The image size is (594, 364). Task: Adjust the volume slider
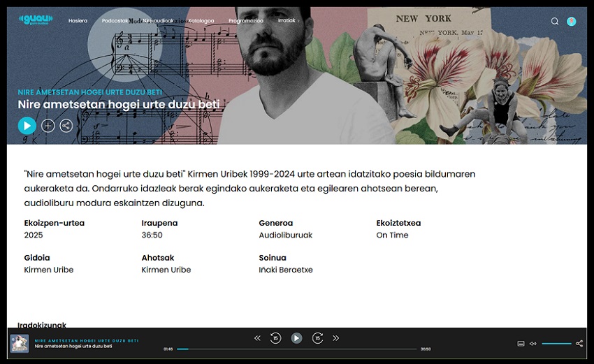(556, 344)
